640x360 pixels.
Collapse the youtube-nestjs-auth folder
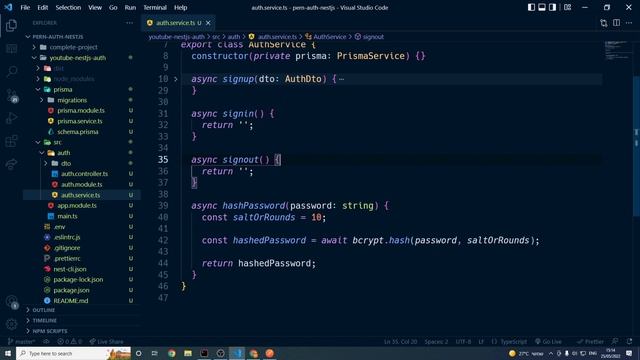82,58
